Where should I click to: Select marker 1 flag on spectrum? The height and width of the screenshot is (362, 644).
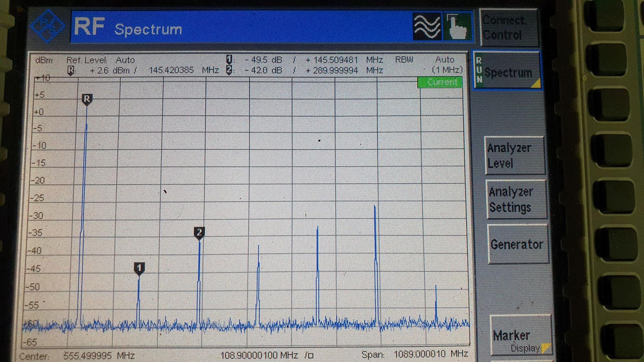139,268
